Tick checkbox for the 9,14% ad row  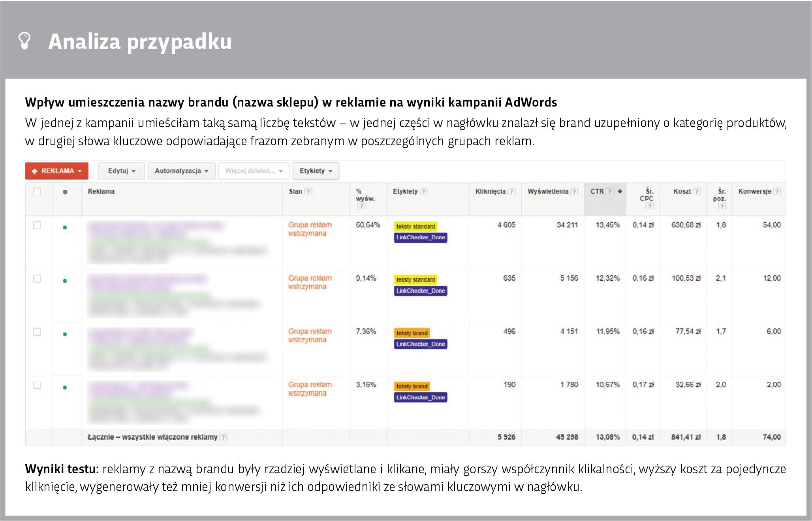point(37,279)
